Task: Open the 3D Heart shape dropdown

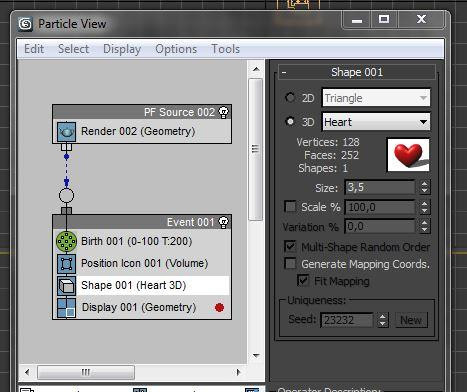Action: 376,122
